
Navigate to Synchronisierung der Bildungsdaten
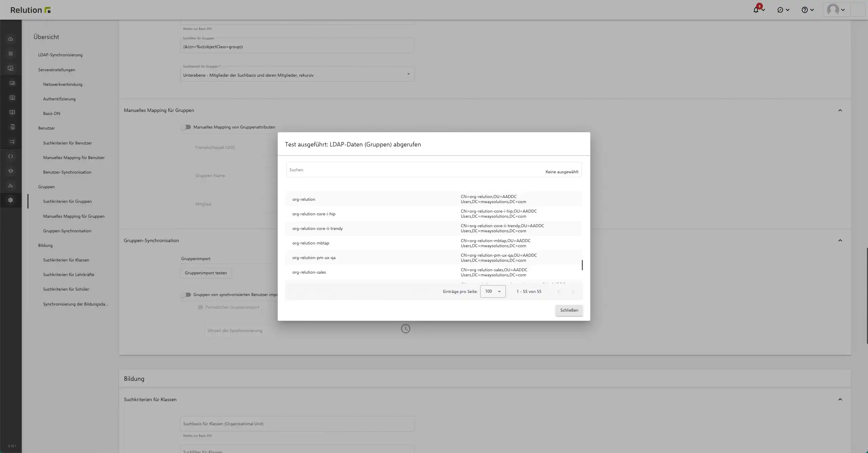[x=76, y=304]
